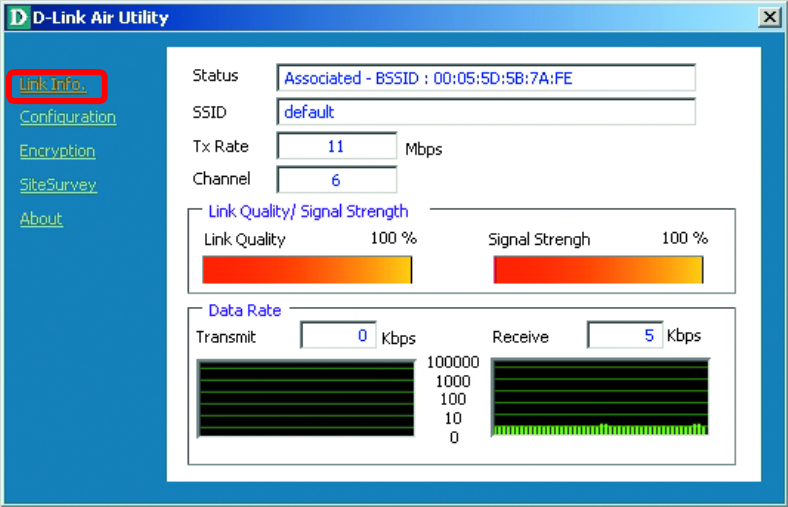788x507 pixels.
Task: Open the Encryption settings link
Action: point(57,151)
